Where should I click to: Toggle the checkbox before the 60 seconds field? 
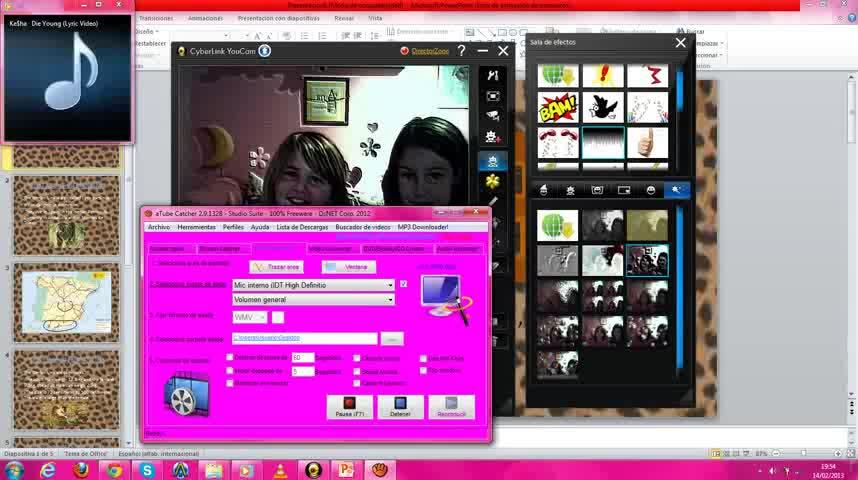click(x=230, y=357)
